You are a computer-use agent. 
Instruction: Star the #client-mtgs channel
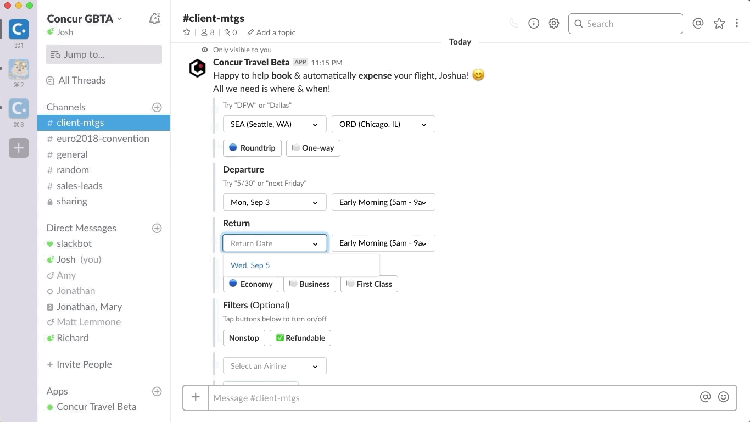tap(187, 32)
